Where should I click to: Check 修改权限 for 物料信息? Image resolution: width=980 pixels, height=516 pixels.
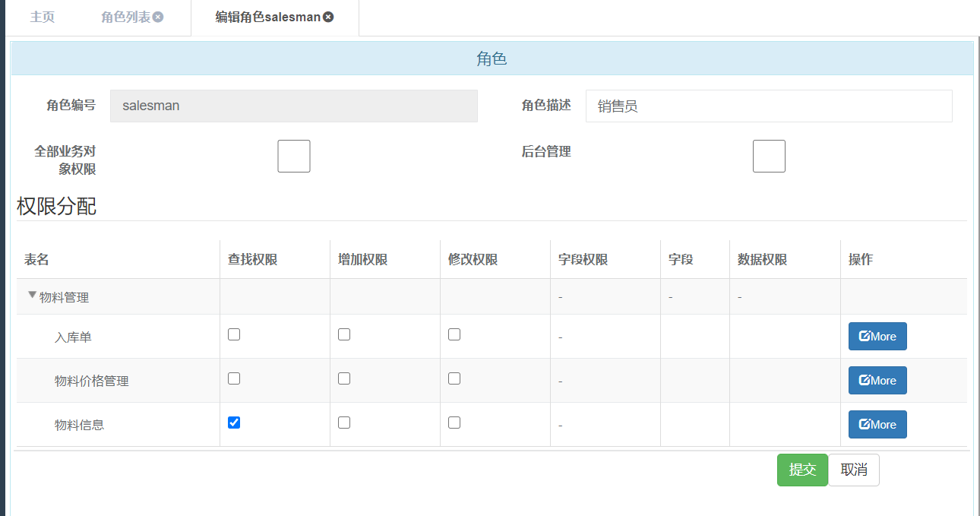tap(454, 423)
